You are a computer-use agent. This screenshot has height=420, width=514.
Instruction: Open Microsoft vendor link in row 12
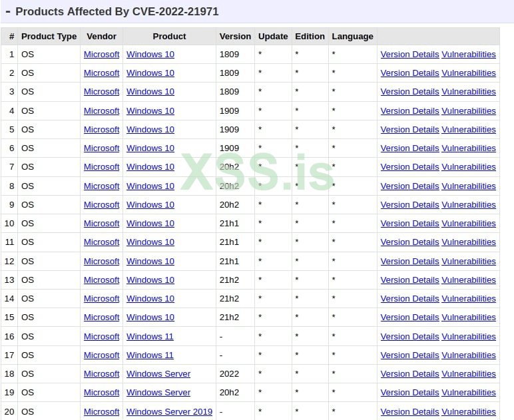pyautogui.click(x=102, y=262)
